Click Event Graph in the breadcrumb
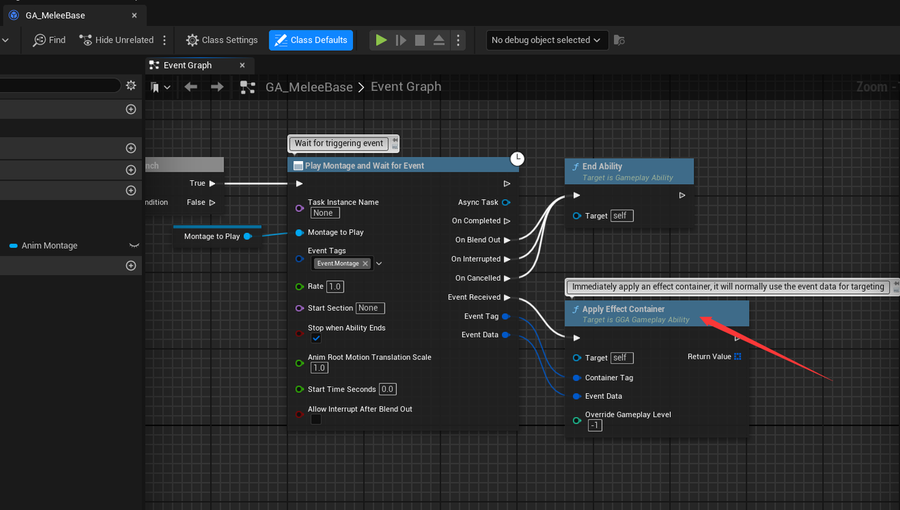 click(x=406, y=87)
